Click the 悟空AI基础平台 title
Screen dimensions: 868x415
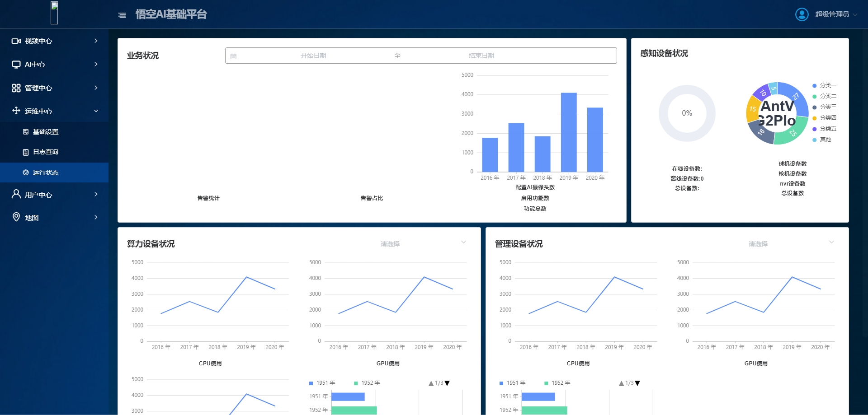pyautogui.click(x=171, y=14)
